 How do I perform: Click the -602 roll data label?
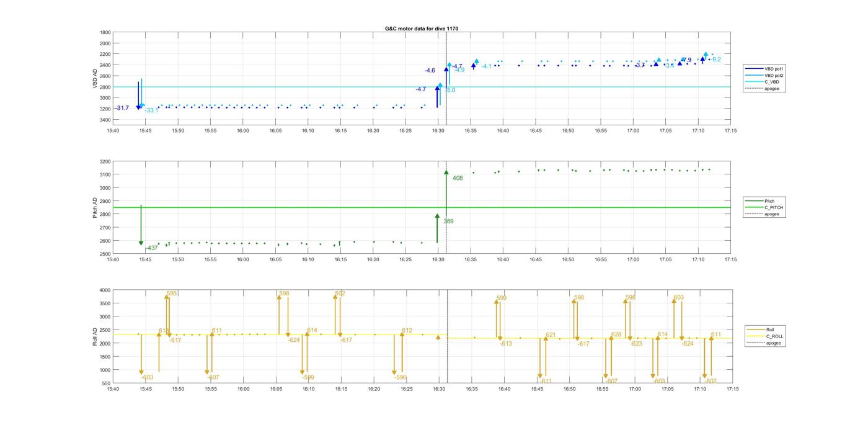tap(711, 382)
